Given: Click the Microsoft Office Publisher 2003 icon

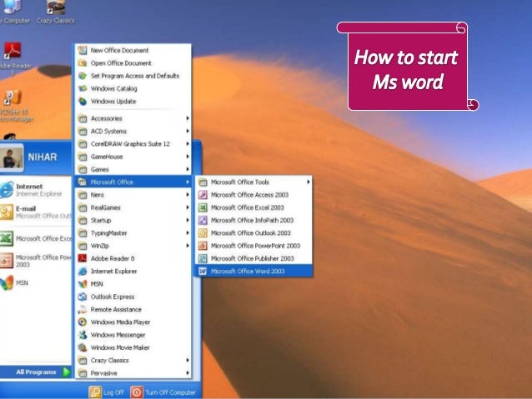Looking at the screenshot, I should pos(203,258).
